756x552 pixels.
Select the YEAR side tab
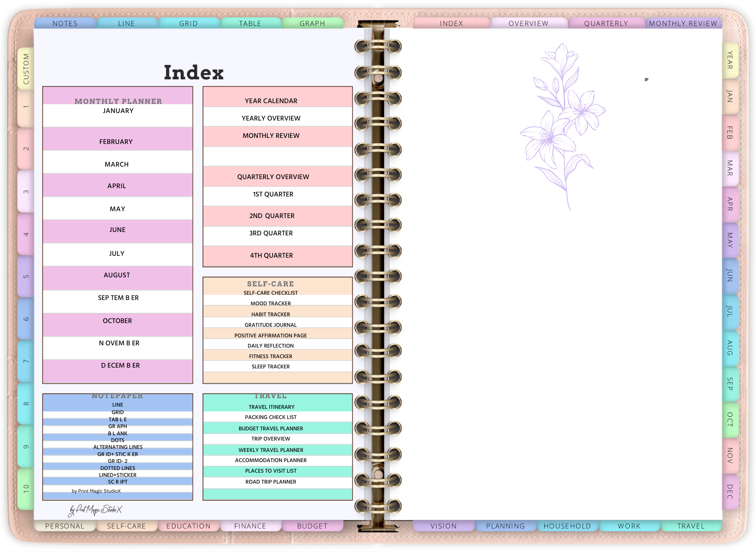click(x=730, y=60)
